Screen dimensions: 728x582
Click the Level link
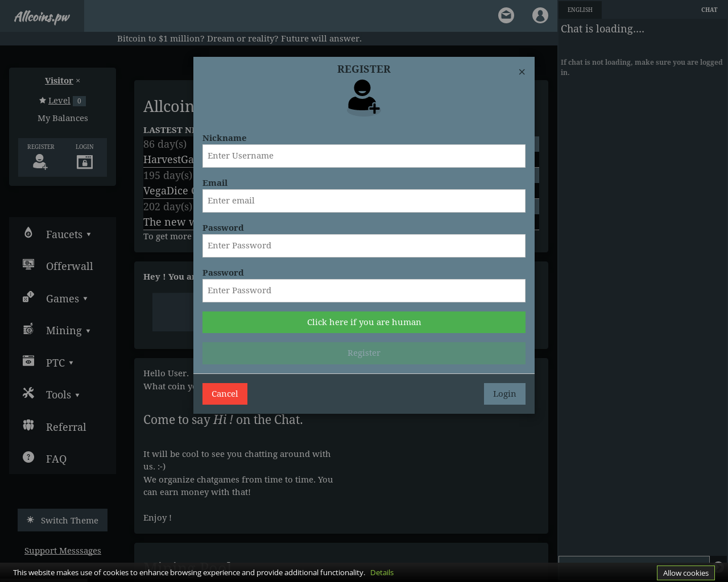pyautogui.click(x=59, y=101)
